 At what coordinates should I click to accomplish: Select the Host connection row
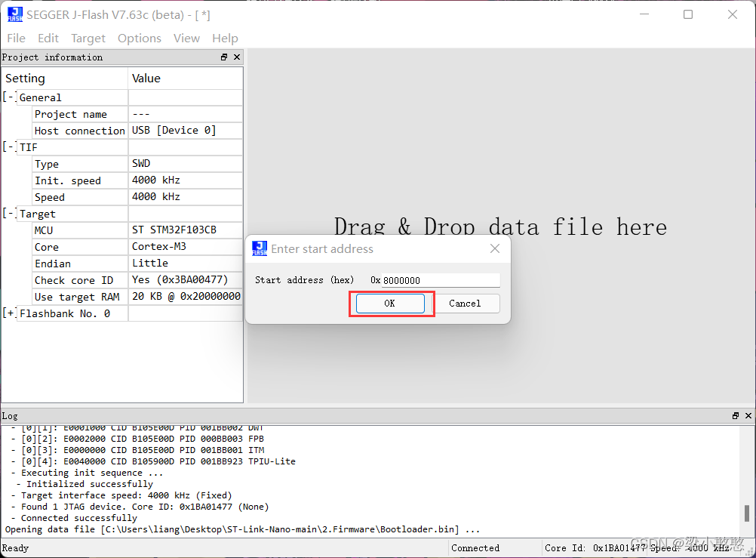point(137,131)
